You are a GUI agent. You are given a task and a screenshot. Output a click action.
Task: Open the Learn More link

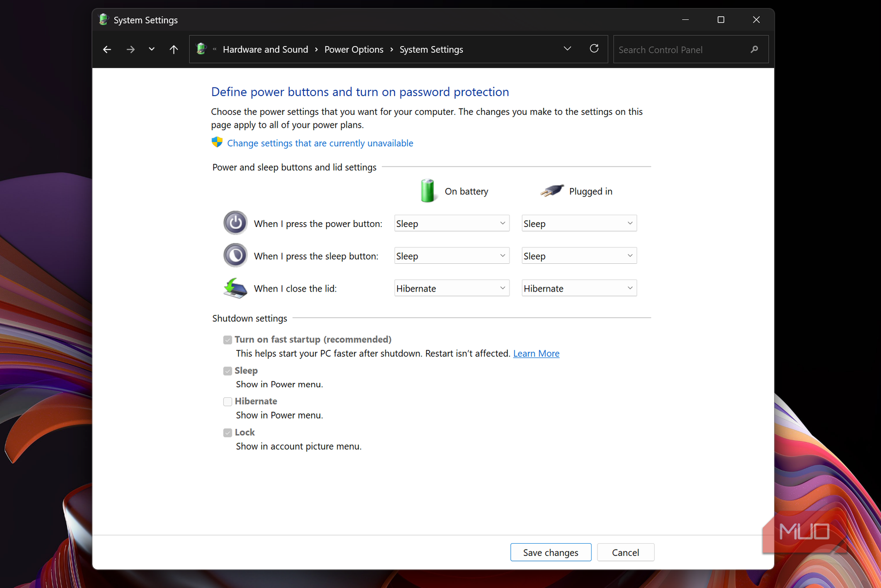pyautogui.click(x=536, y=354)
